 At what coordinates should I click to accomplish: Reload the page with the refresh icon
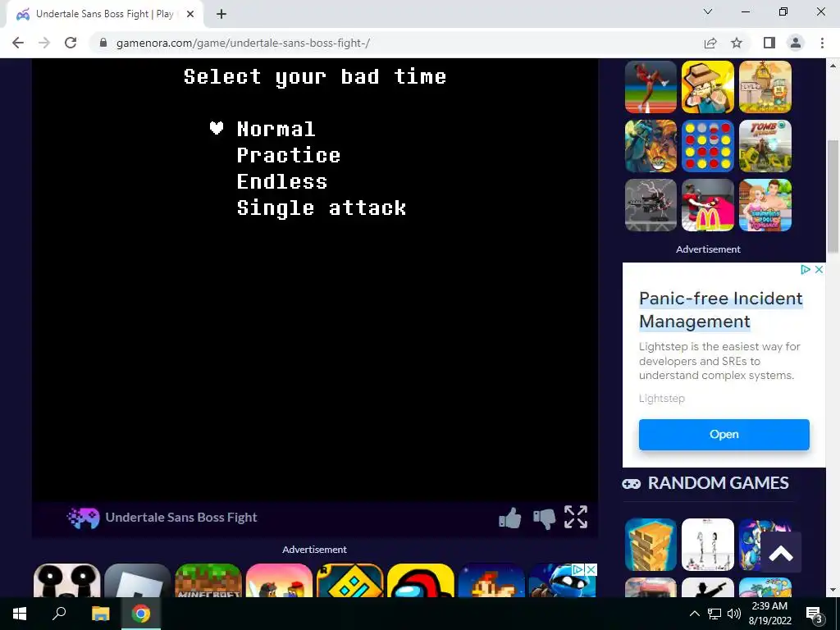pos(71,43)
